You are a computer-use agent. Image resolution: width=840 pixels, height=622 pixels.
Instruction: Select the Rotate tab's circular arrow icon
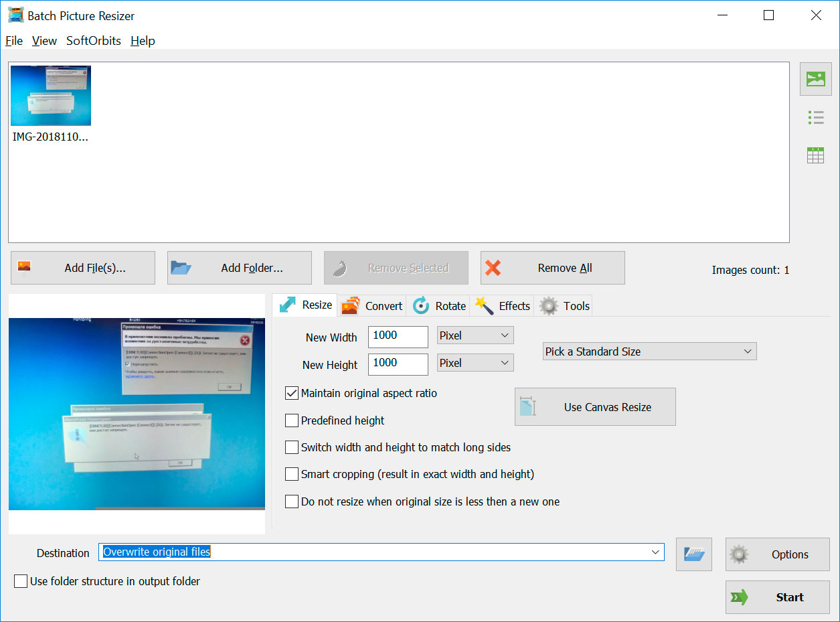click(x=420, y=305)
